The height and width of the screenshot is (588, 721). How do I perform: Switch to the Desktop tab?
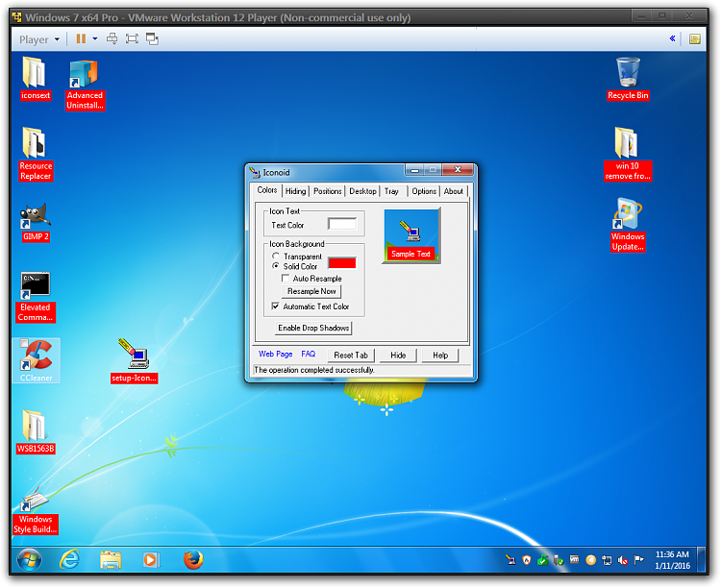pos(362,191)
